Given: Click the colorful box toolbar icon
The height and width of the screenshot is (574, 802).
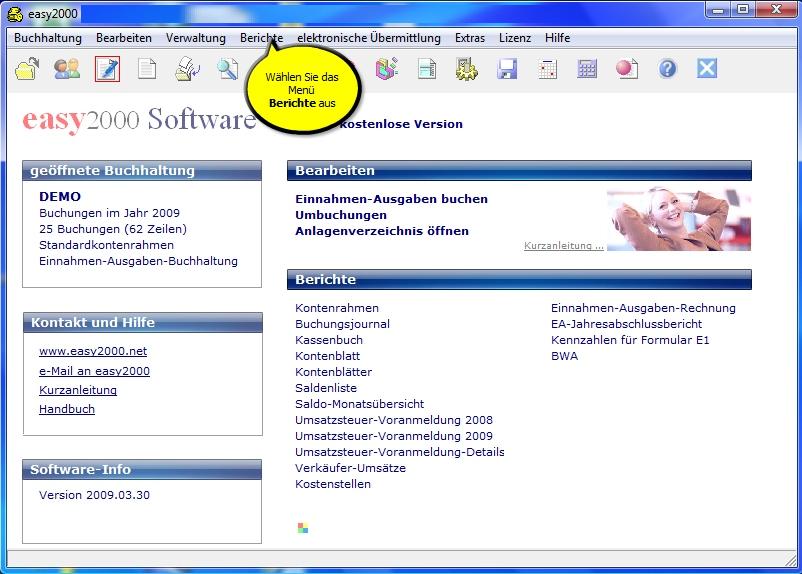Looking at the screenshot, I should pyautogui.click(x=387, y=69).
